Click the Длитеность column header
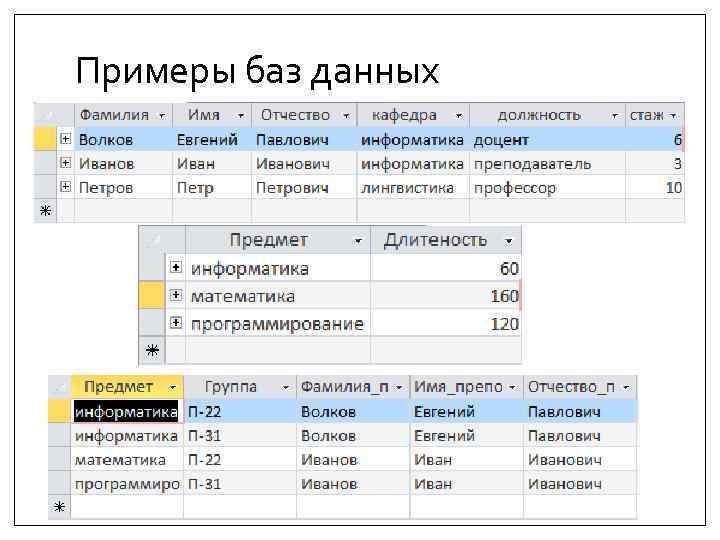Viewport: 720px width, 540px height. pyautogui.click(x=445, y=240)
